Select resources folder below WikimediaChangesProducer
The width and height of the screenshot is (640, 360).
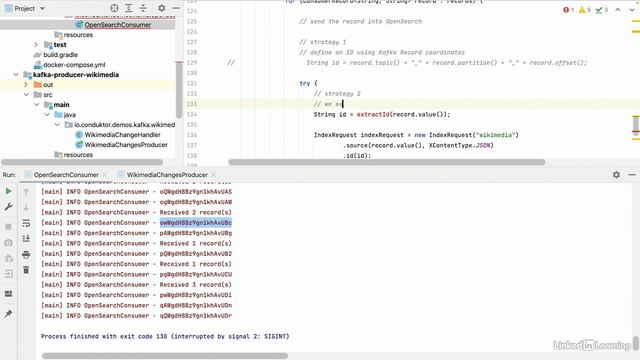(78, 155)
